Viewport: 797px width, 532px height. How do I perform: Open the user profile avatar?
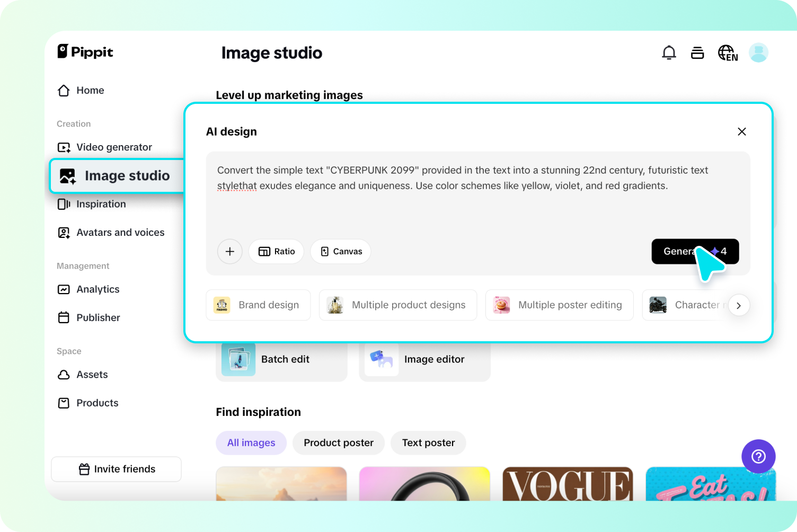758,52
